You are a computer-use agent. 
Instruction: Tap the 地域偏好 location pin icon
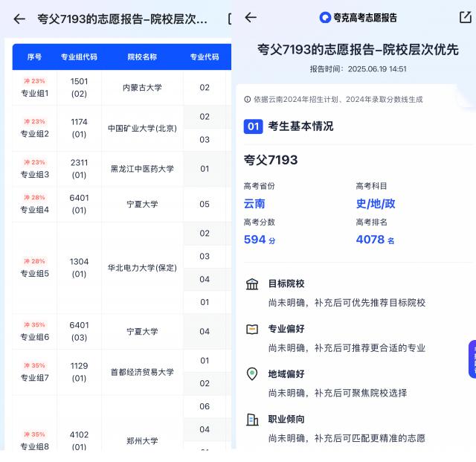pos(252,374)
